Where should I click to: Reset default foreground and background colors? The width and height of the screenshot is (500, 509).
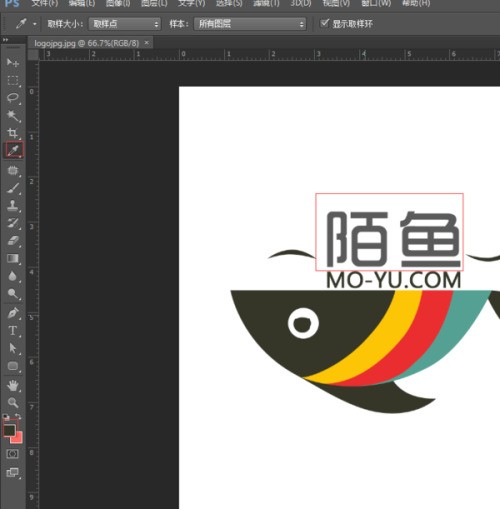(6, 416)
